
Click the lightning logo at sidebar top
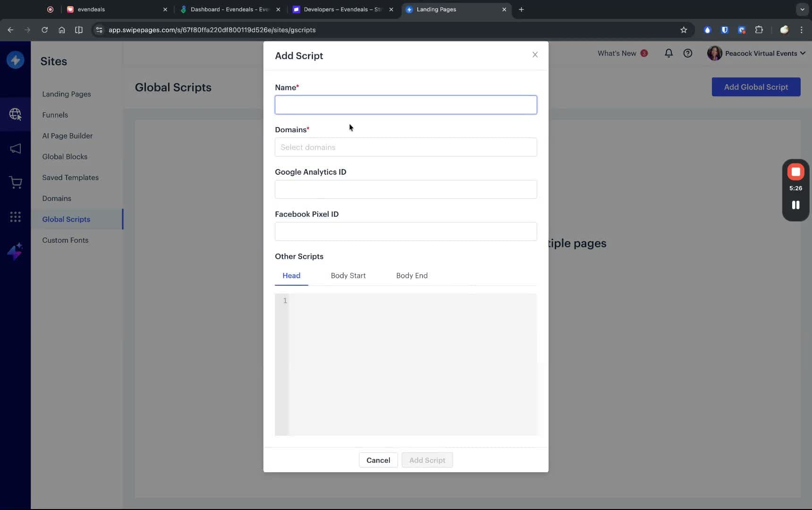click(15, 60)
